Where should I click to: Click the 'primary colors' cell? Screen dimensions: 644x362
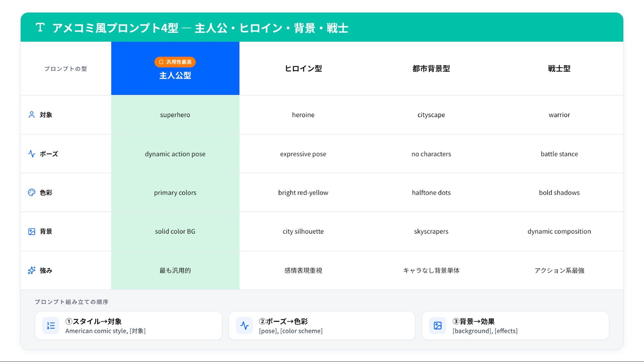tap(175, 192)
